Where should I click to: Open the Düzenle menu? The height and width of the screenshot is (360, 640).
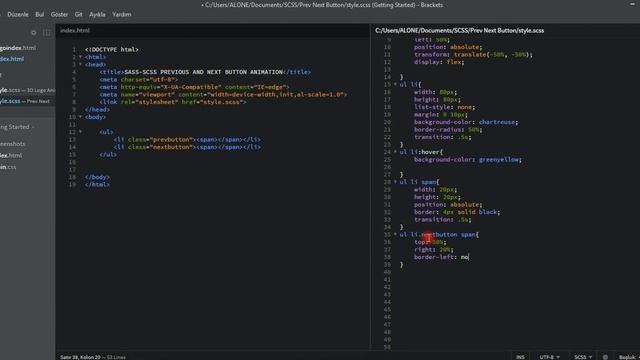(18, 14)
